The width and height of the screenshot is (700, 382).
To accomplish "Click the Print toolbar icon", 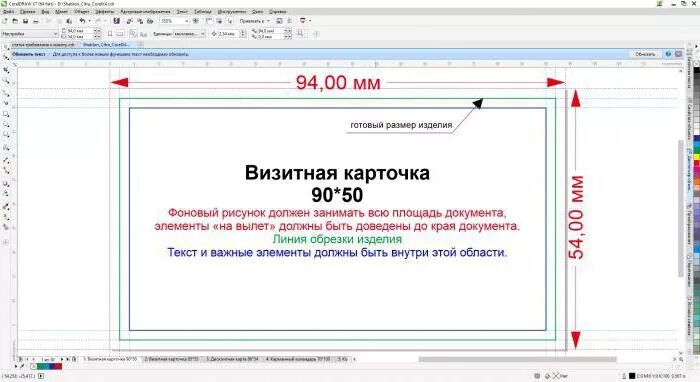I will point(36,21).
